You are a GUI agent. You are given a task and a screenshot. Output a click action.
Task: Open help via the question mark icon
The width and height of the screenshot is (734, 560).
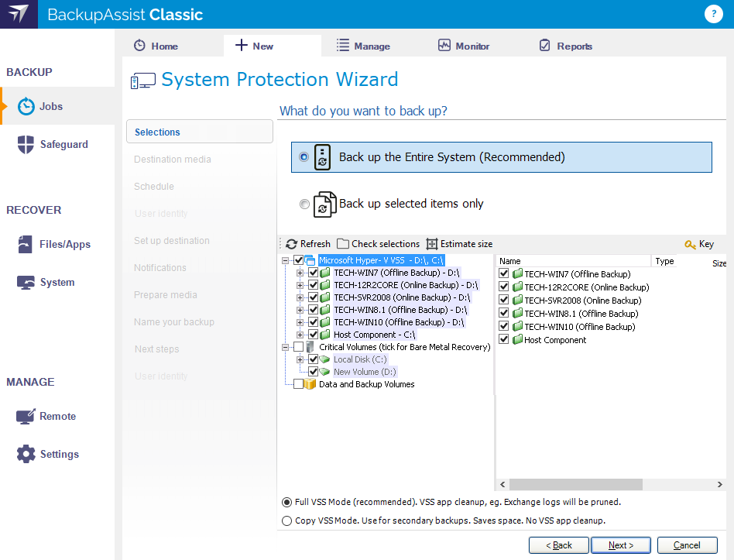[x=713, y=14]
